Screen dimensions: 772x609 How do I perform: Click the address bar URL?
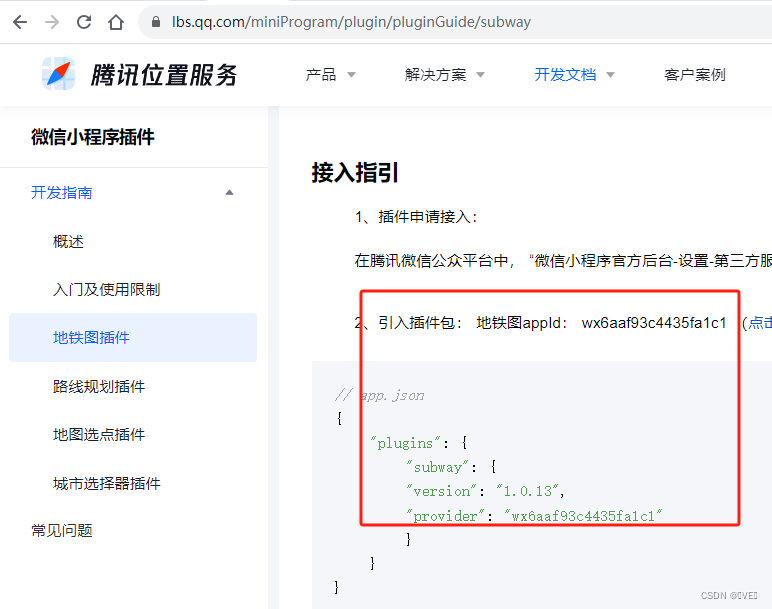(351, 22)
